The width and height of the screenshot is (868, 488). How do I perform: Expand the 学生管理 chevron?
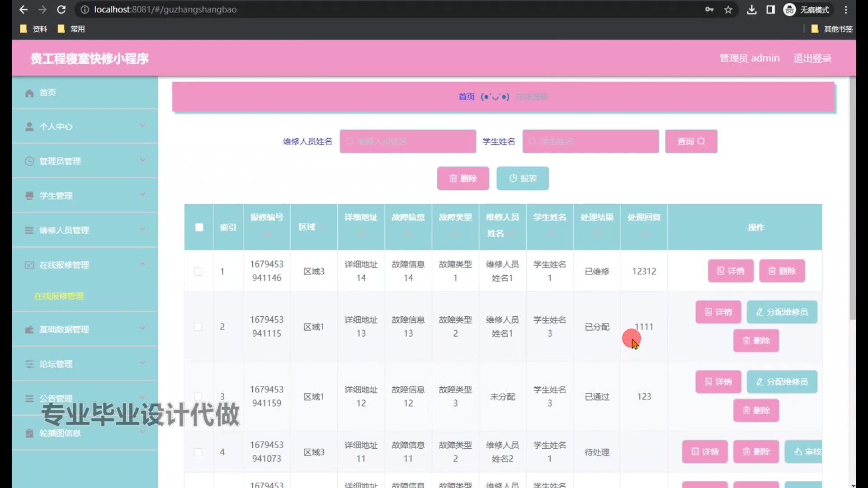[x=142, y=195]
